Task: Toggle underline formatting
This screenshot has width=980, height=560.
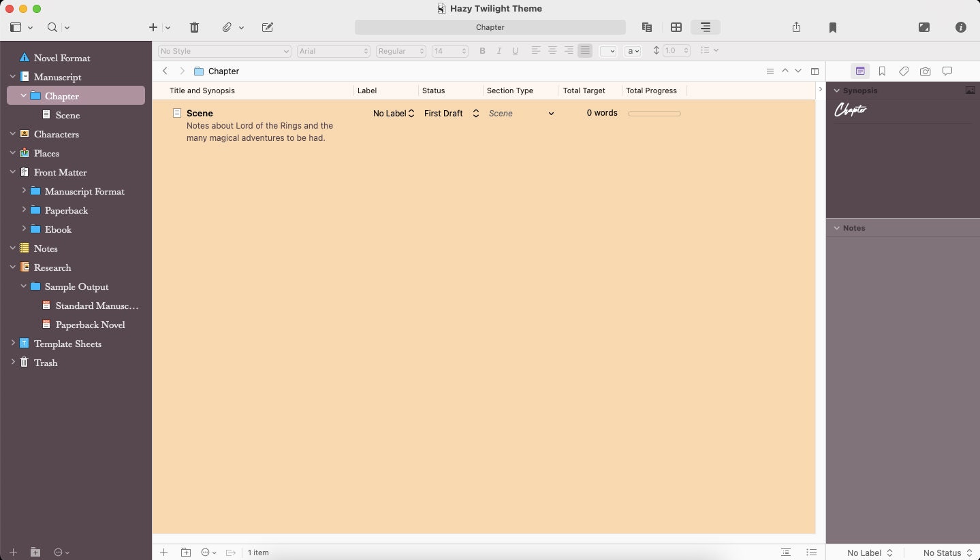Action: [516, 50]
